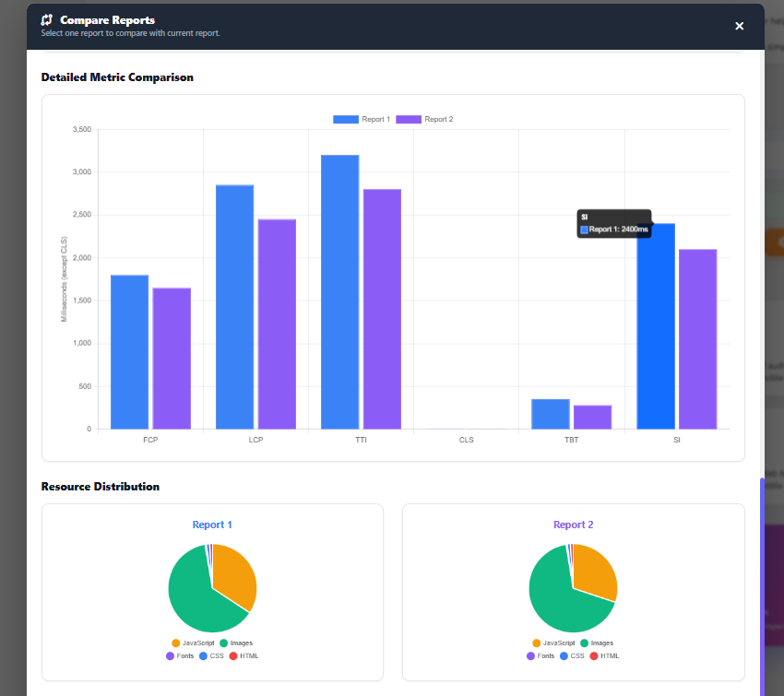784x696 pixels.
Task: Click the Report 2 heading above pie chart
Action: click(x=573, y=525)
